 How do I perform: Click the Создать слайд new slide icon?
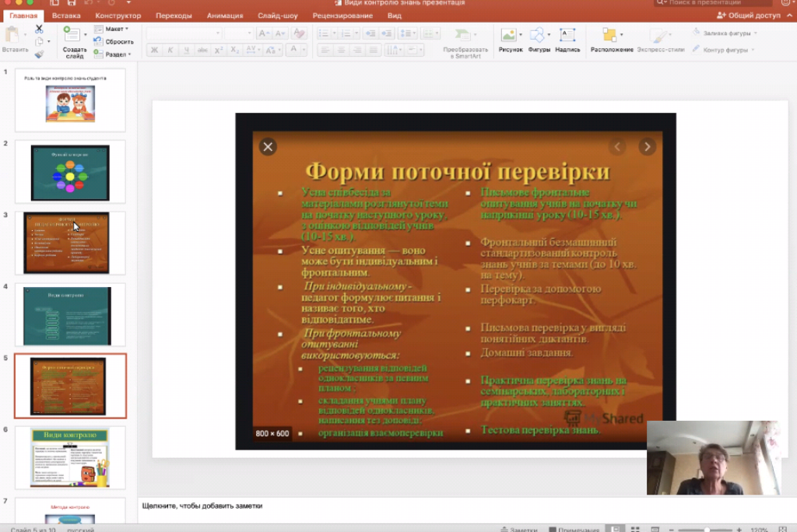tap(71, 34)
